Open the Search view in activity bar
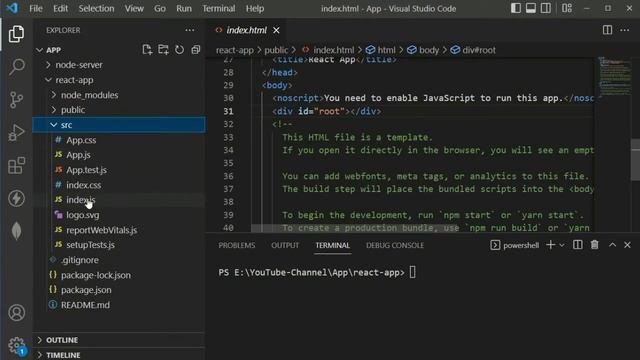640x360 pixels. [16, 67]
